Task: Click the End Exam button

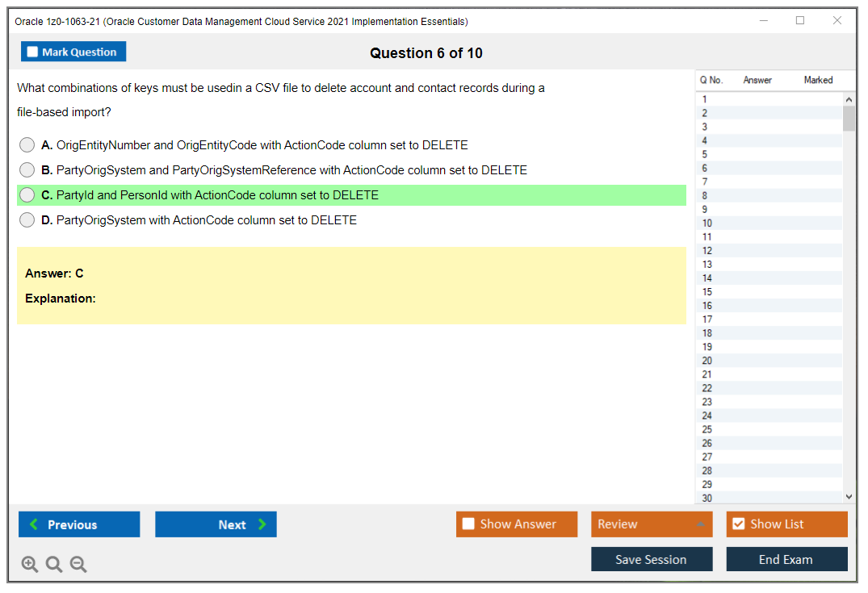Action: [786, 558]
